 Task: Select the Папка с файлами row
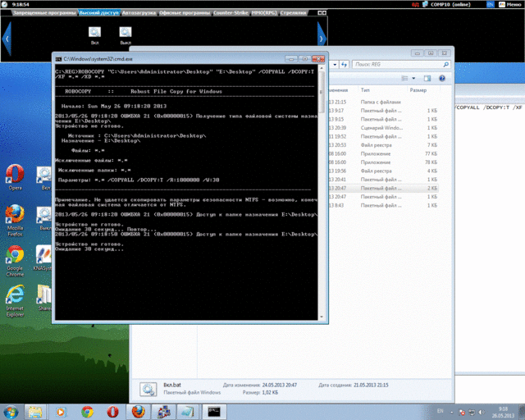point(383,102)
